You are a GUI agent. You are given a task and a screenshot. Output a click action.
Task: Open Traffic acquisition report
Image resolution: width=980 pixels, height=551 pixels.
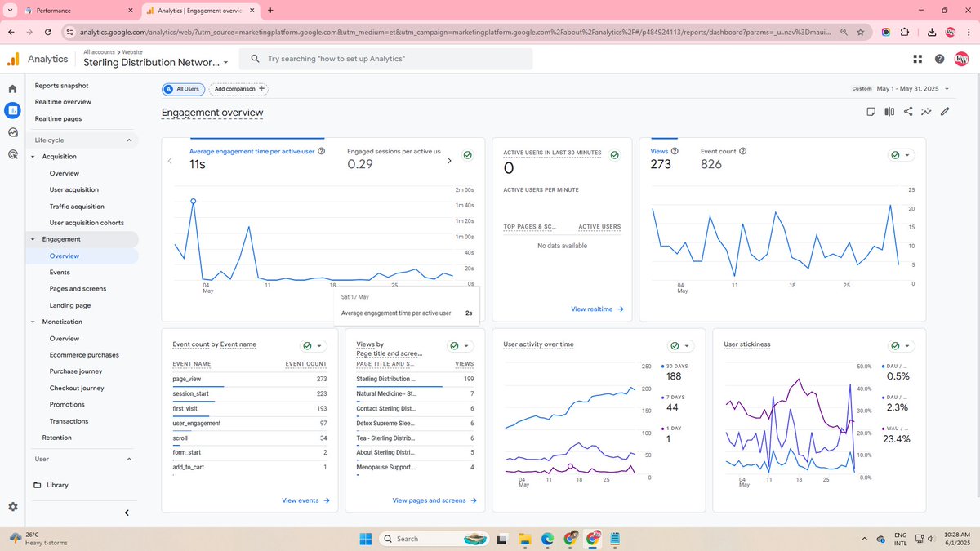[x=77, y=207]
